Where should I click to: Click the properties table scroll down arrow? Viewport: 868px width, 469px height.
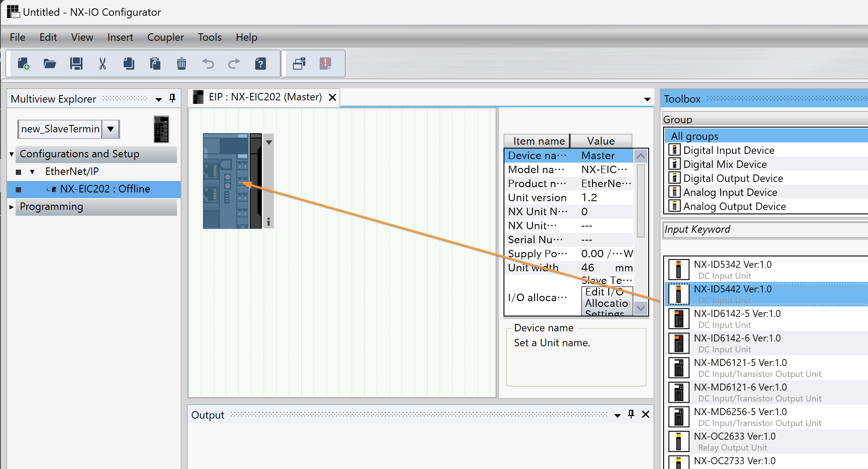[641, 308]
